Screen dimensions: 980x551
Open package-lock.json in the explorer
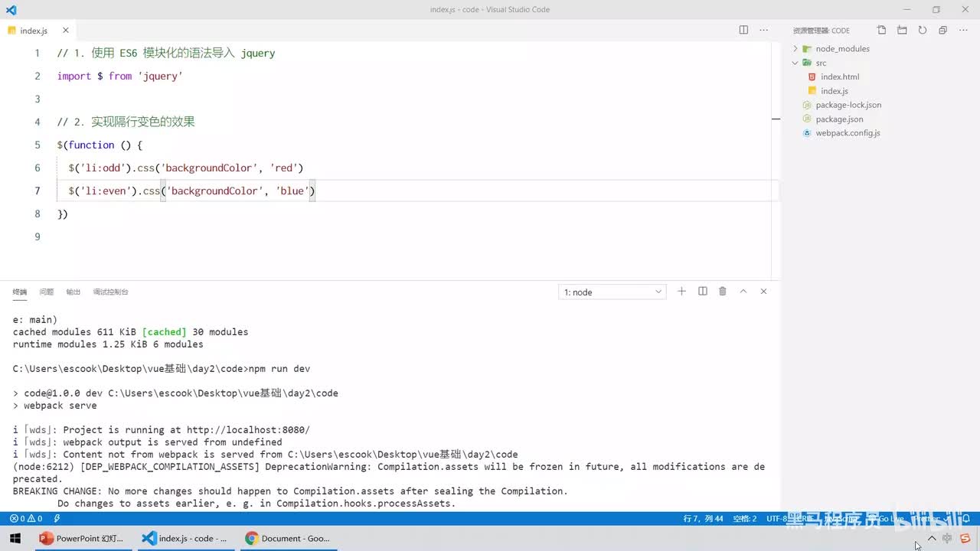point(848,105)
